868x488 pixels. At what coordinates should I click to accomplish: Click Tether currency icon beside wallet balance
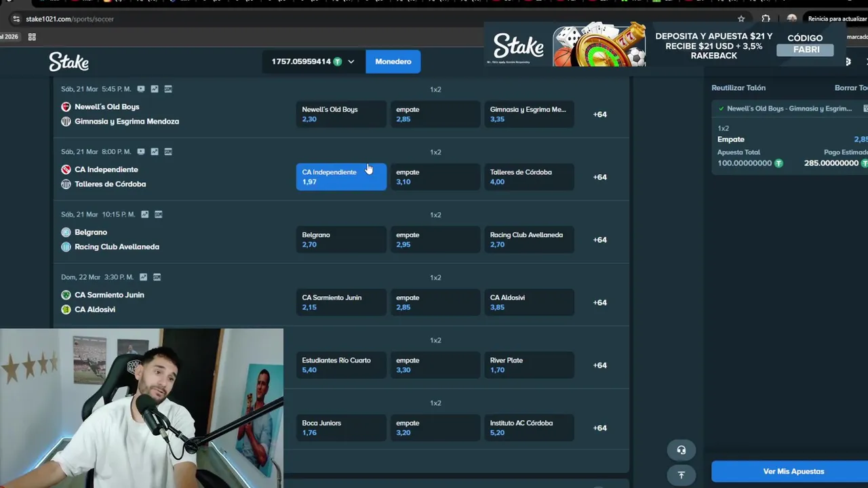click(x=336, y=62)
